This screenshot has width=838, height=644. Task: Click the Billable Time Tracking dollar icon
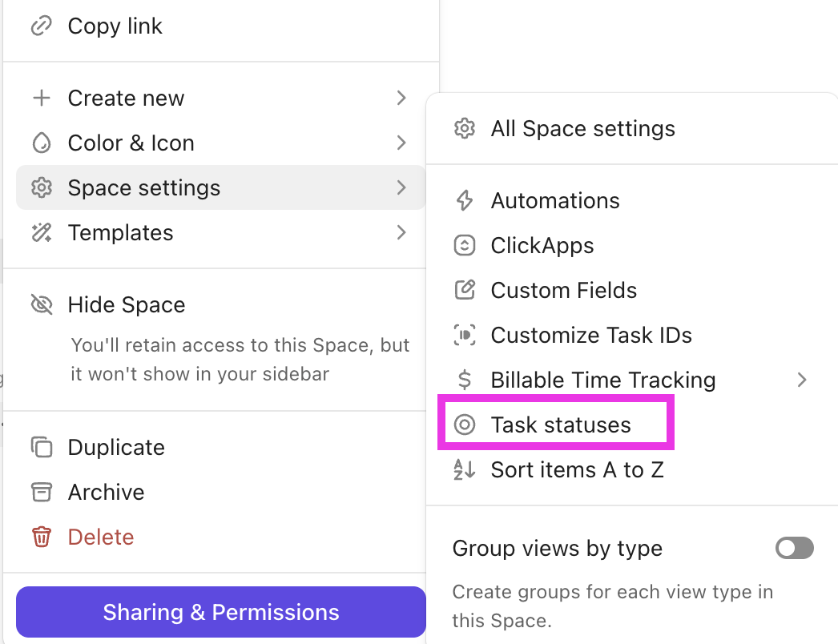[465, 380]
